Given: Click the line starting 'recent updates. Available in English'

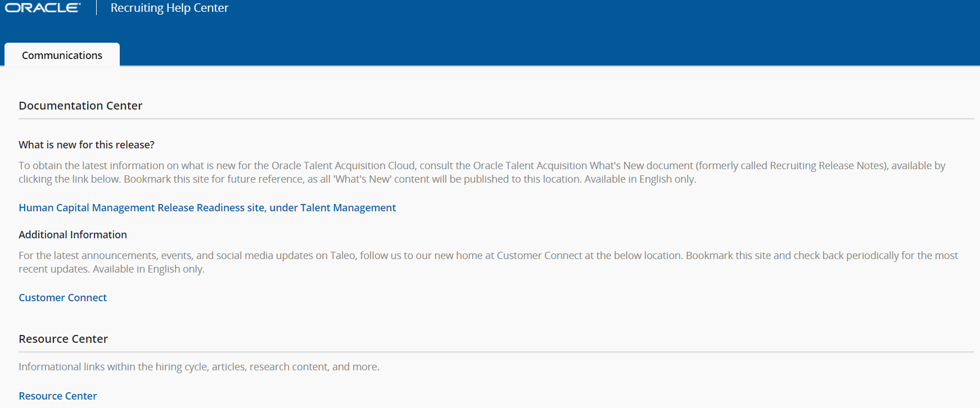Looking at the screenshot, I should point(111,269).
